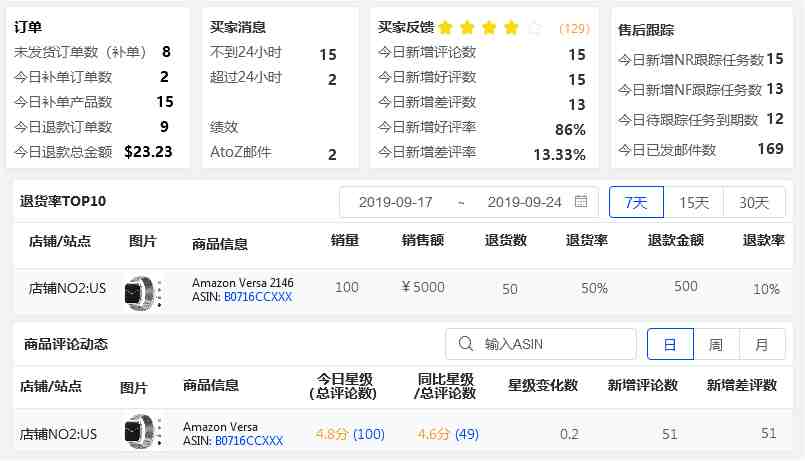Click the (49) year-over-year reviews link

[x=467, y=434]
